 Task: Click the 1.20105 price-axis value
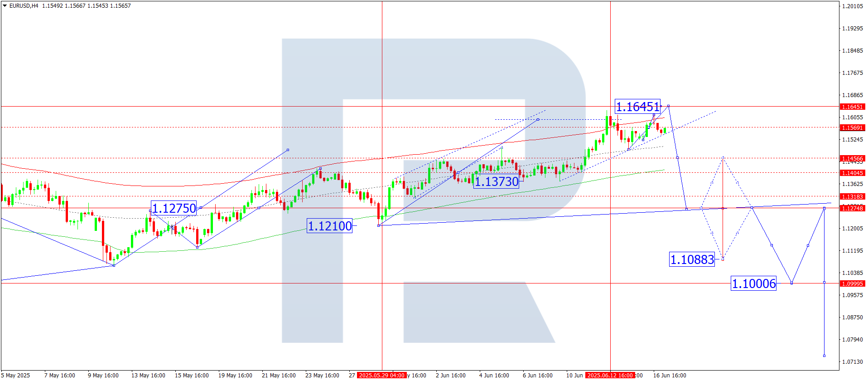click(x=852, y=6)
